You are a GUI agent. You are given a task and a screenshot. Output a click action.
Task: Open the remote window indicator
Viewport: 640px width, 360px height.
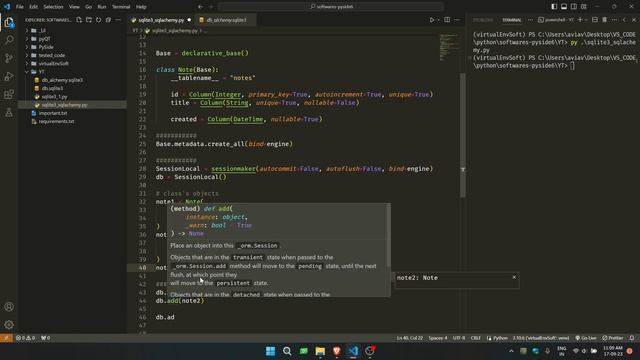pyautogui.click(x=6, y=338)
